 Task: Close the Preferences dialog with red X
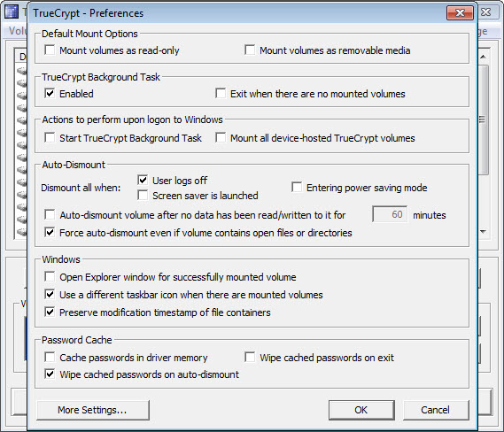click(460, 13)
